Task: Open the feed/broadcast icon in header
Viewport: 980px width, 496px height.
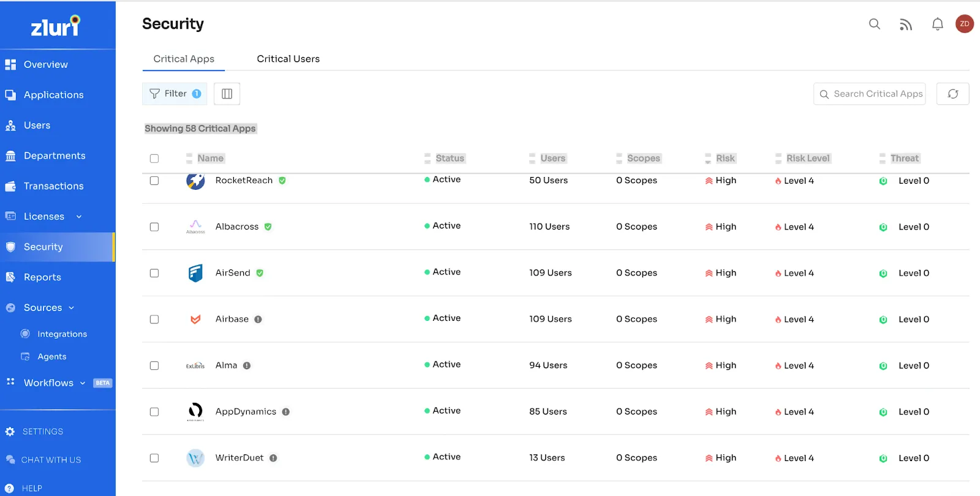Action: 906,24
